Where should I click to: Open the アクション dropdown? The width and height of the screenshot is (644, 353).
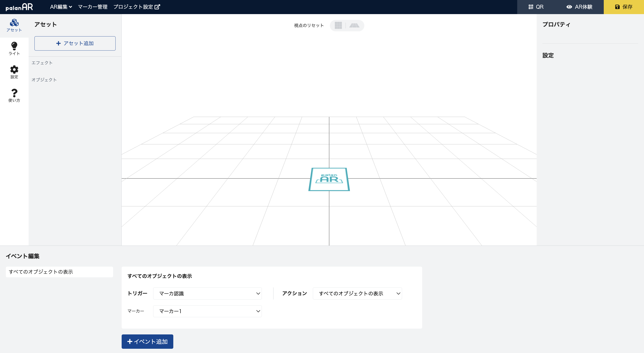pyautogui.click(x=357, y=293)
